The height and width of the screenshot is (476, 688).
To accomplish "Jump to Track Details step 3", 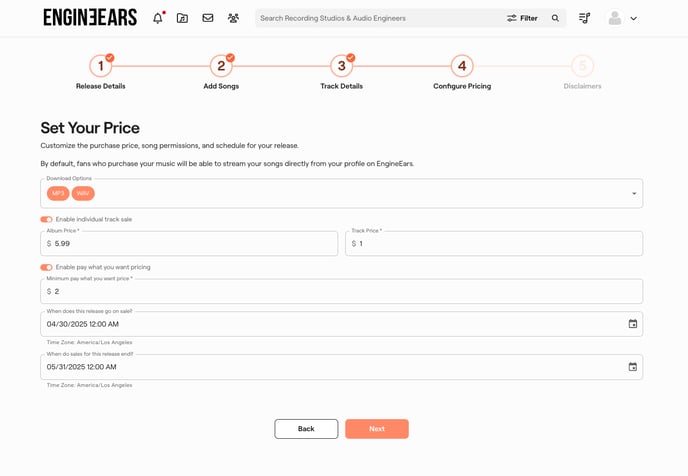I will point(341,66).
